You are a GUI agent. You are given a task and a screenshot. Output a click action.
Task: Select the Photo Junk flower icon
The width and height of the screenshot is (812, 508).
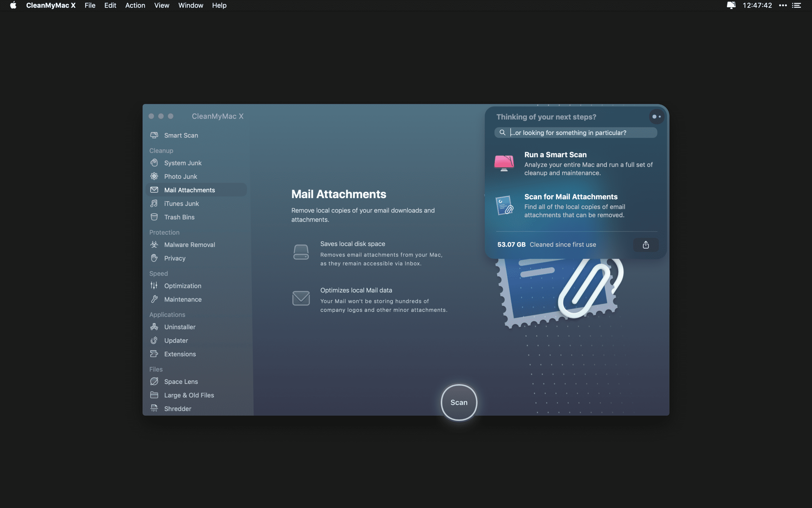coord(154,176)
